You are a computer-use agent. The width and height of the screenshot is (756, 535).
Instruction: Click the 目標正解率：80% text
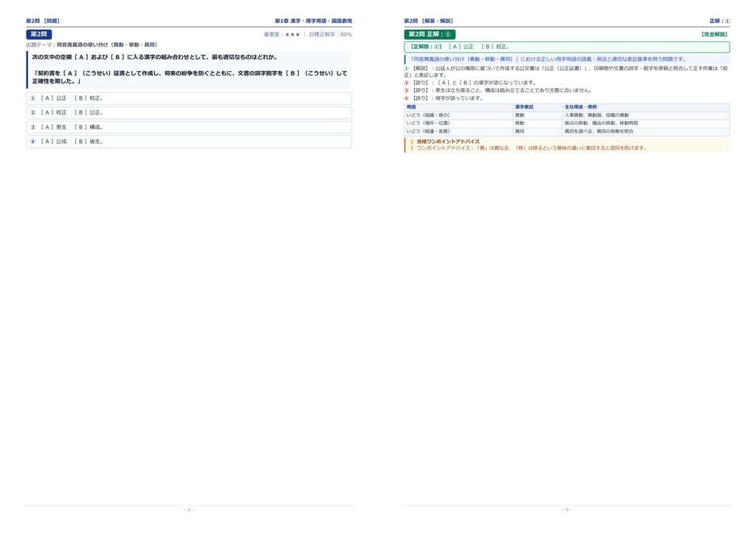coord(330,35)
